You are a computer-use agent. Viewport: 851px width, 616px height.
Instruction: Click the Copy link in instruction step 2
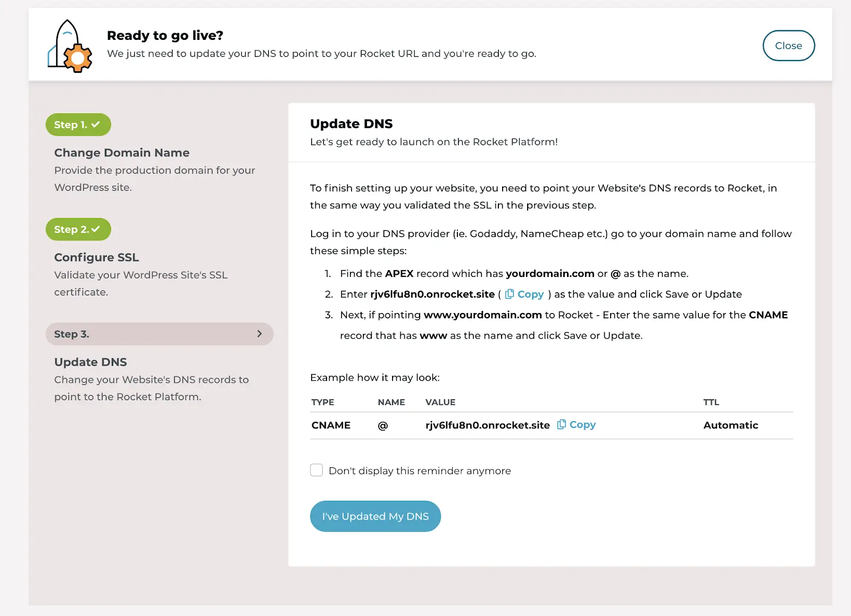530,294
